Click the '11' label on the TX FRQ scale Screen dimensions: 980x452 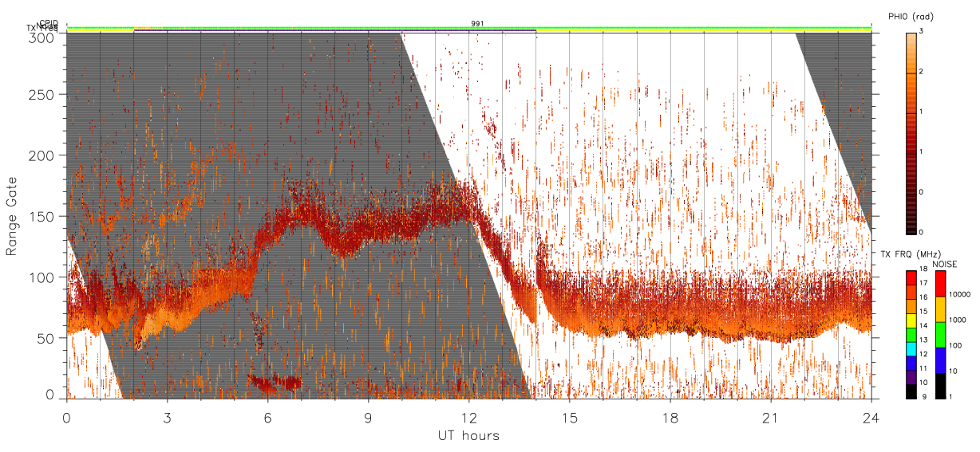[x=923, y=368]
